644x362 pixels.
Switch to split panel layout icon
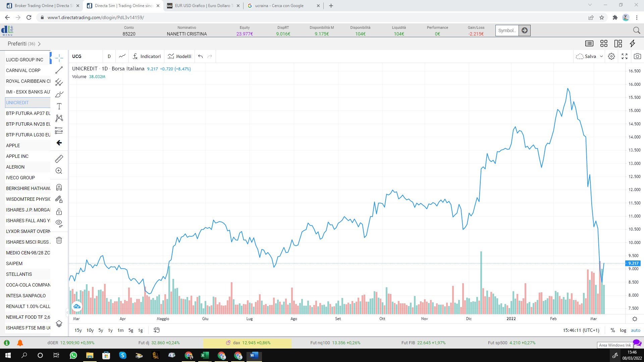pos(618,44)
